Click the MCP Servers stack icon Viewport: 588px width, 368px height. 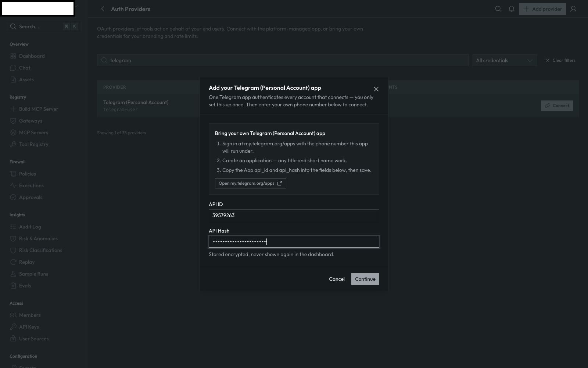point(13,132)
